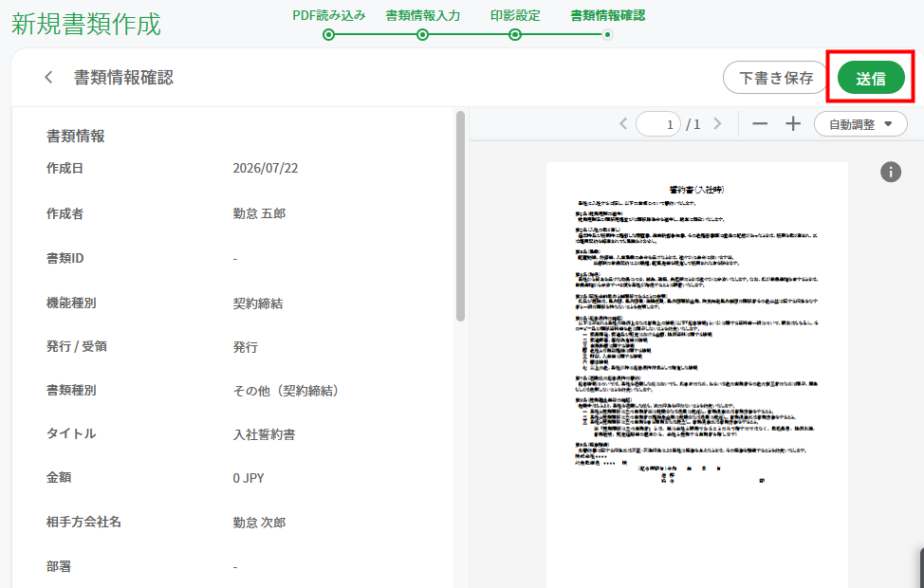
Task: Click the 書類情報確認 panel heading
Action: coord(123,77)
